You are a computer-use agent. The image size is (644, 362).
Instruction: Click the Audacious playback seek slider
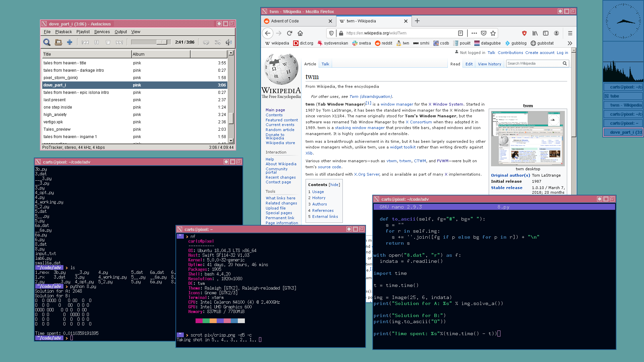(x=151, y=42)
